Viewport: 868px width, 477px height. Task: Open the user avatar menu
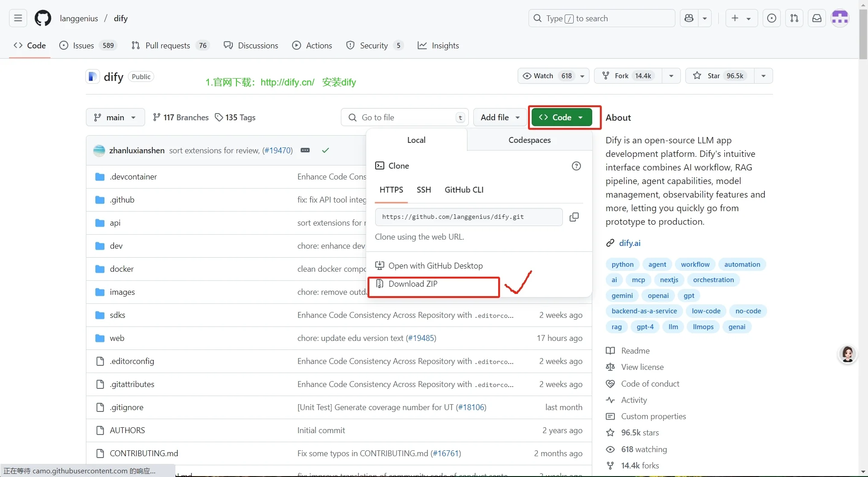click(840, 18)
